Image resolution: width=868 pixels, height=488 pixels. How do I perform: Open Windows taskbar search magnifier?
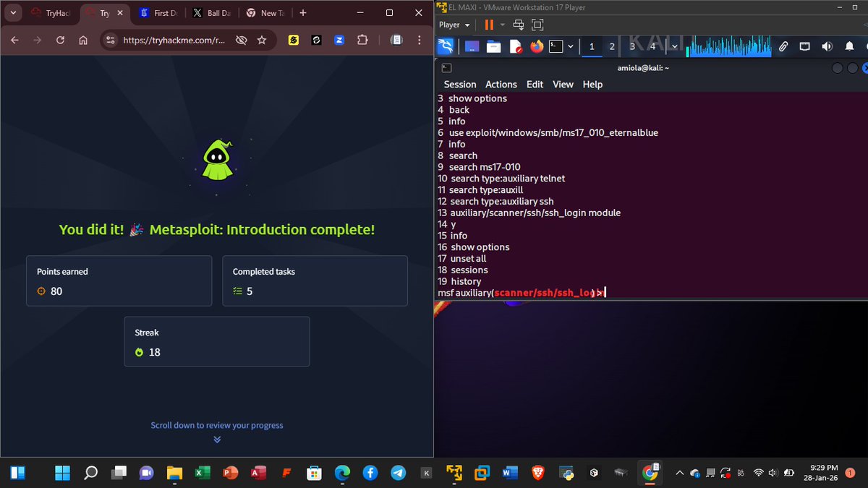click(90, 473)
